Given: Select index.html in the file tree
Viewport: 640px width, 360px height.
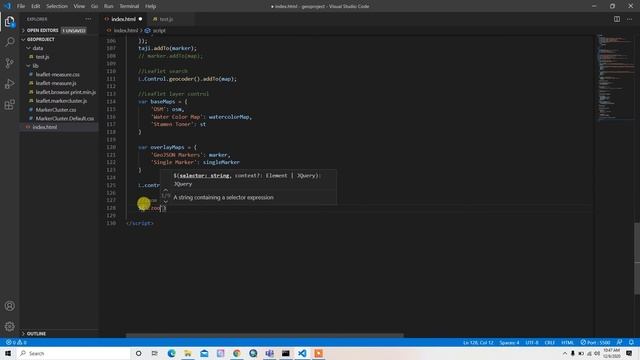Looking at the screenshot, I should coord(45,127).
